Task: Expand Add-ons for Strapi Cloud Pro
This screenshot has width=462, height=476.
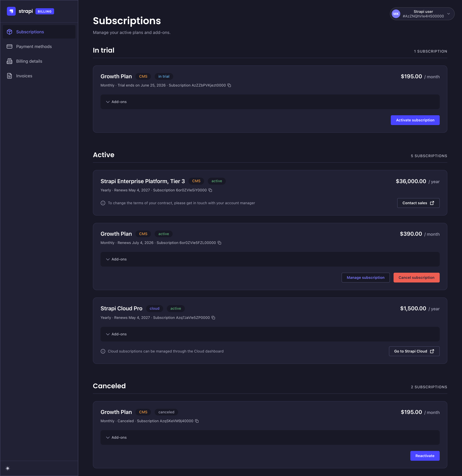Action: point(270,334)
